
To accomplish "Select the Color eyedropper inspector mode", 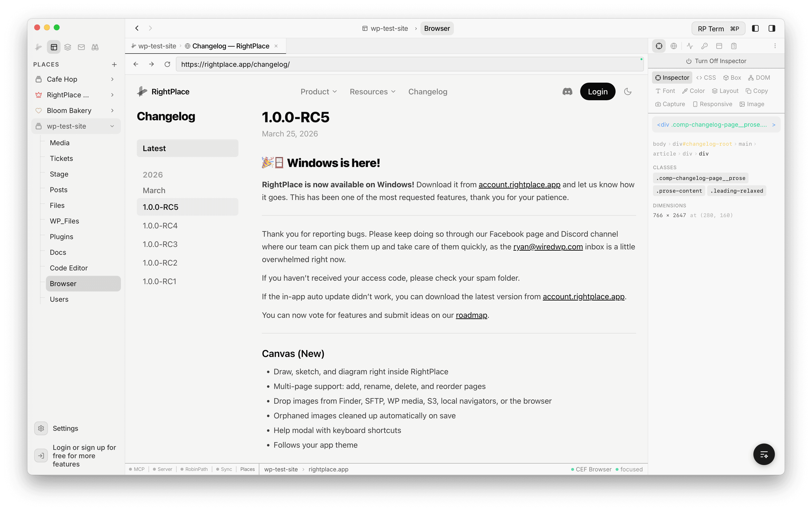I will (693, 90).
